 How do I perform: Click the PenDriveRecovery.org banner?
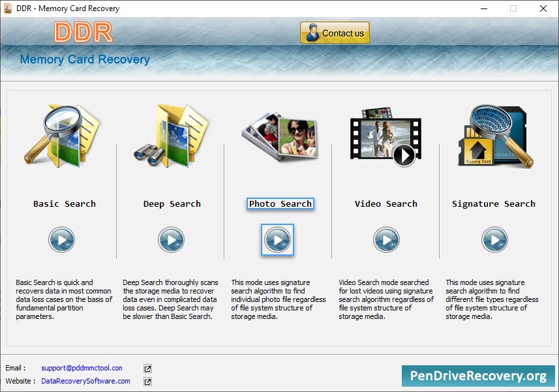pos(478,376)
